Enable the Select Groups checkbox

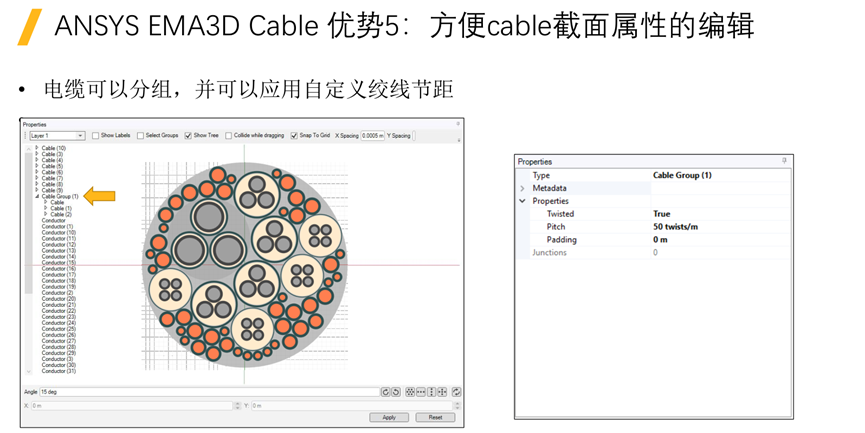(140, 136)
